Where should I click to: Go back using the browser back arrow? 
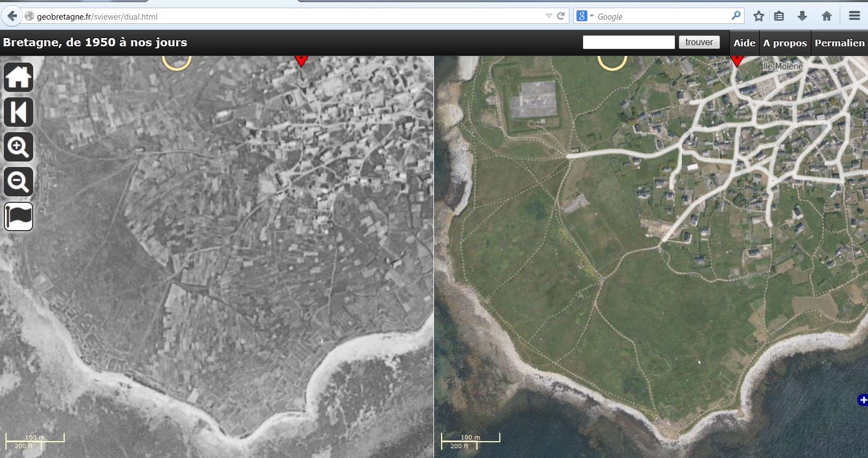tap(12, 16)
